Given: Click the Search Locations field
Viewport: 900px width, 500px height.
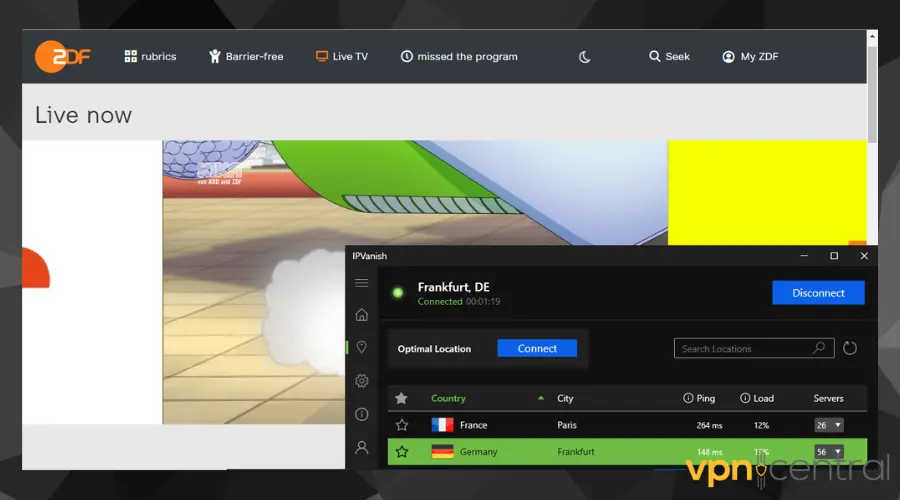Looking at the screenshot, I should [x=754, y=348].
